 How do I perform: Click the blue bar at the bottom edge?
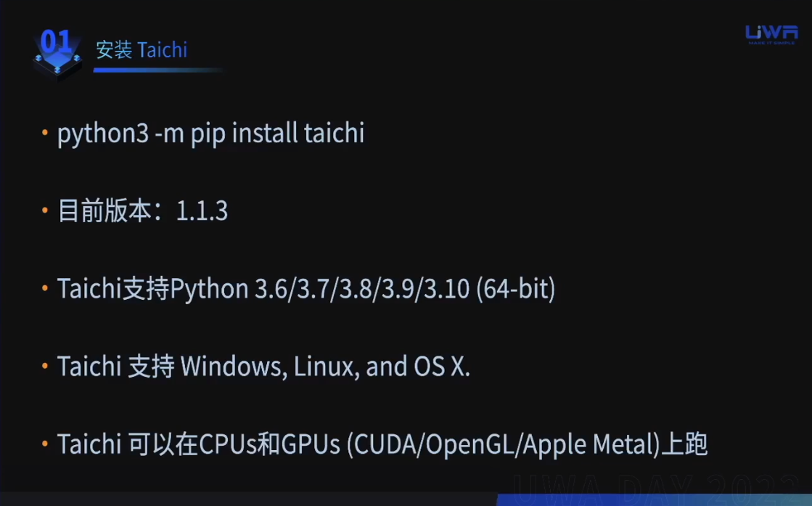tap(654, 499)
